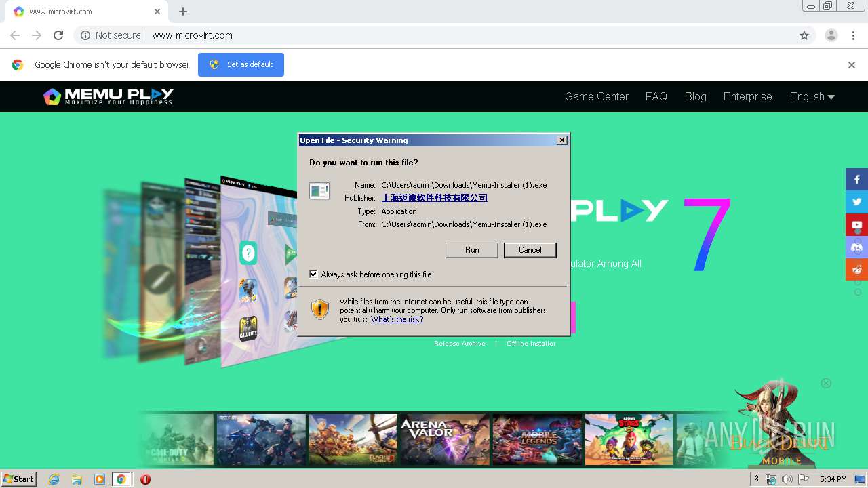This screenshot has width=868, height=488.
Task: Click the Black Desert Mobile ad
Action: [x=783, y=424]
